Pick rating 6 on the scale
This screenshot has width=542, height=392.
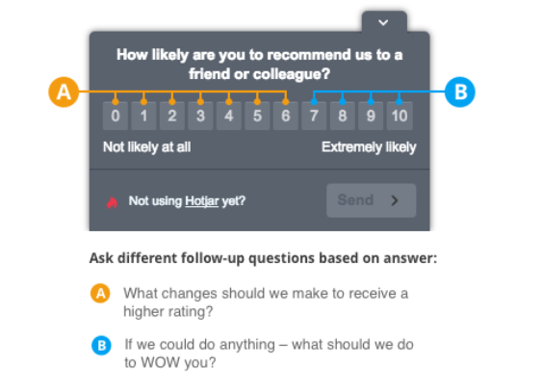[286, 116]
